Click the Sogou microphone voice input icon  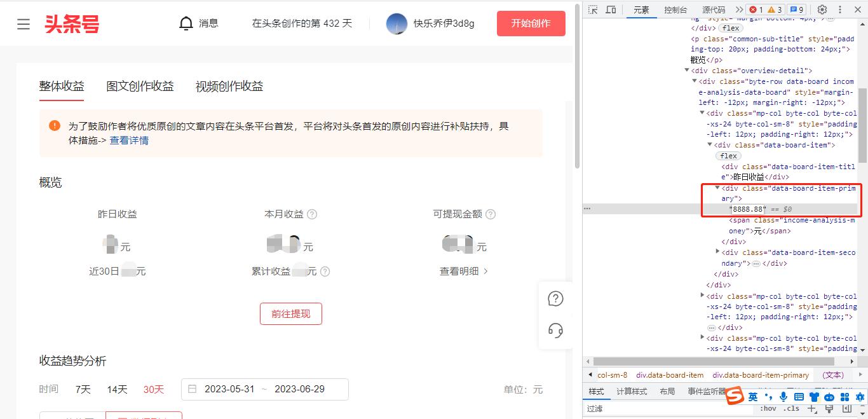(784, 397)
